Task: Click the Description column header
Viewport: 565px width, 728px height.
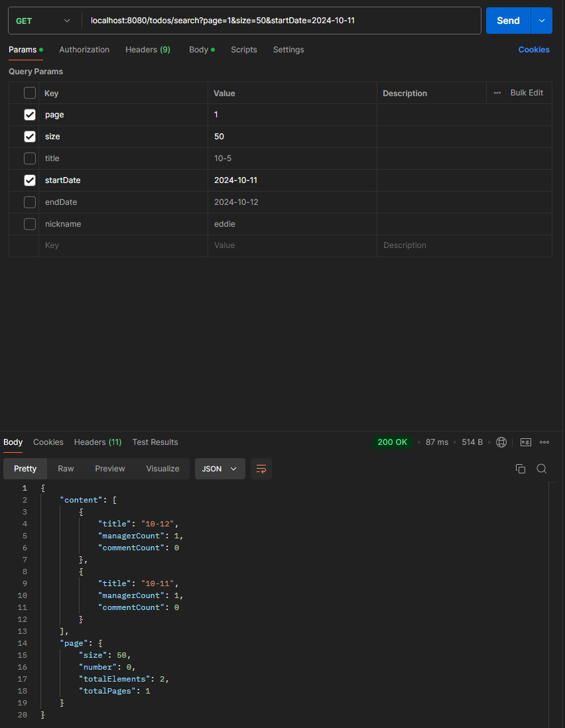Action: tap(405, 93)
